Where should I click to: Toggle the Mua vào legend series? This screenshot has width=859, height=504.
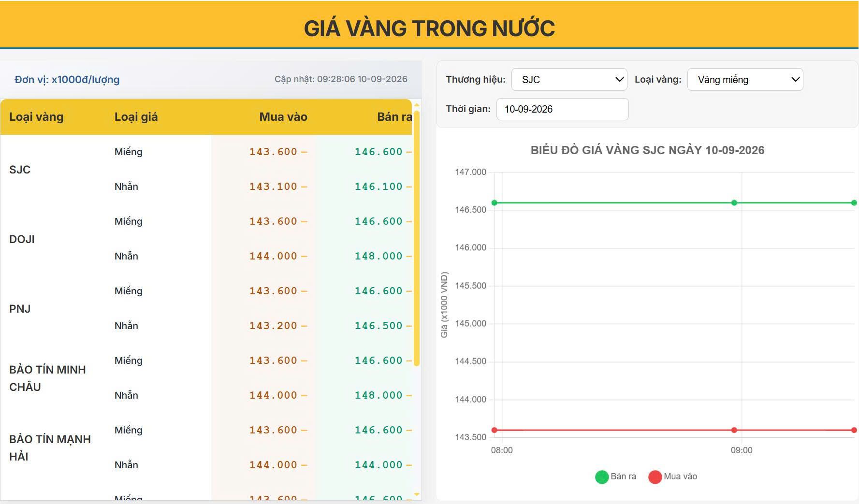(x=673, y=477)
